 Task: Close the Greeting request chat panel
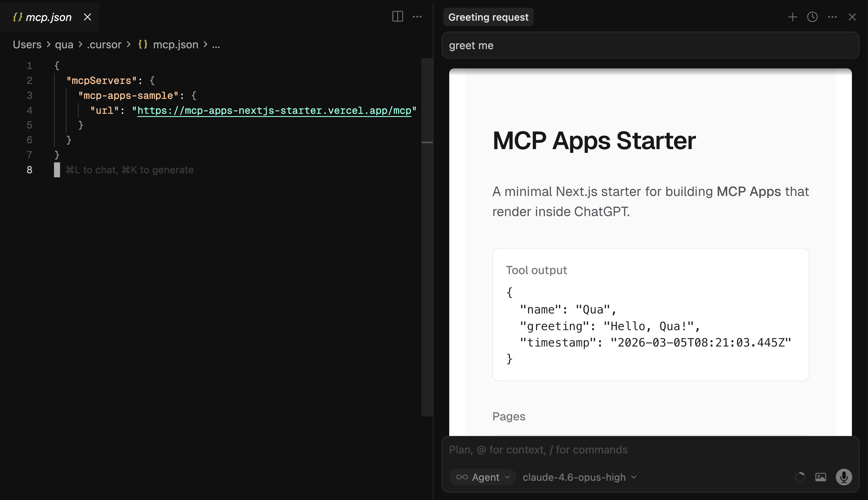(852, 17)
